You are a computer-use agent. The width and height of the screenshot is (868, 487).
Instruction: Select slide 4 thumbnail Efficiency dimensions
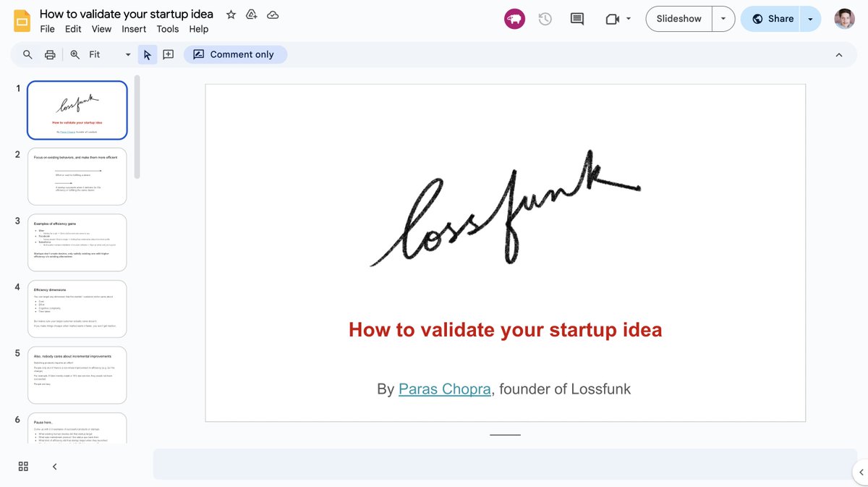77,309
